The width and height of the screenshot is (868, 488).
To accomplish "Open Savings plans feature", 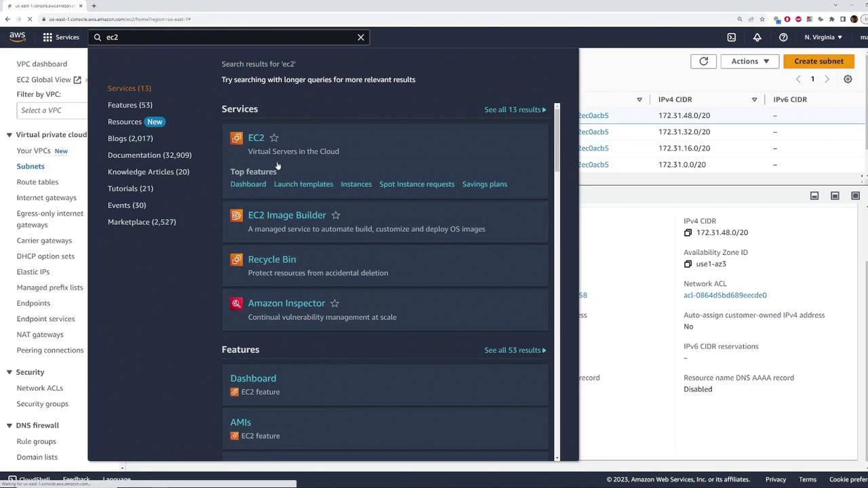I will 484,184.
